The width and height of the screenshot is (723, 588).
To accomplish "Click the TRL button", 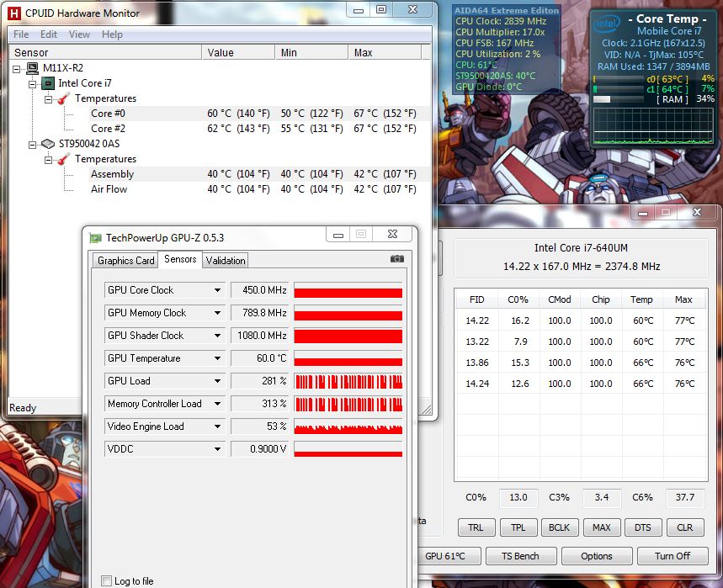I will coord(476,527).
